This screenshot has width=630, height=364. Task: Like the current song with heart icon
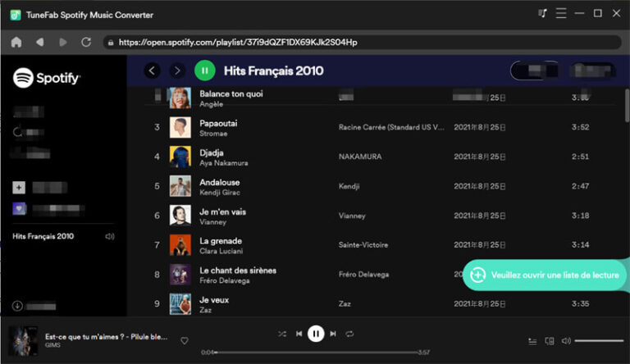click(185, 341)
